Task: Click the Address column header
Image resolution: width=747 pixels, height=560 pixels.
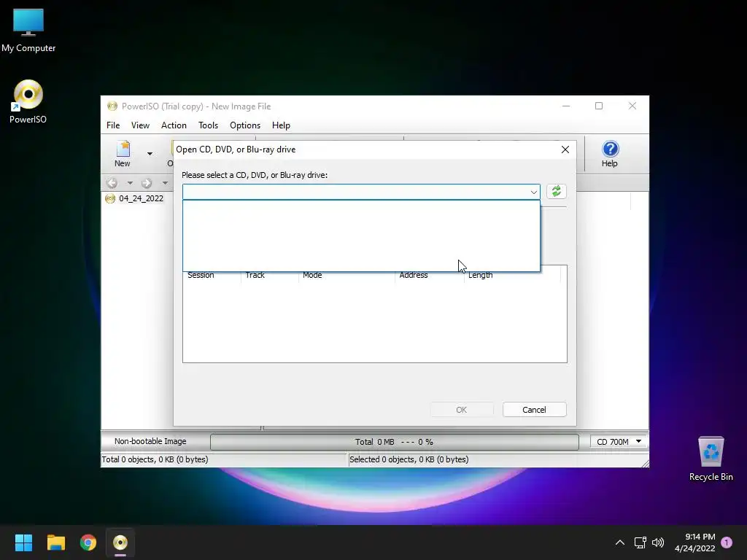Action: (x=430, y=275)
